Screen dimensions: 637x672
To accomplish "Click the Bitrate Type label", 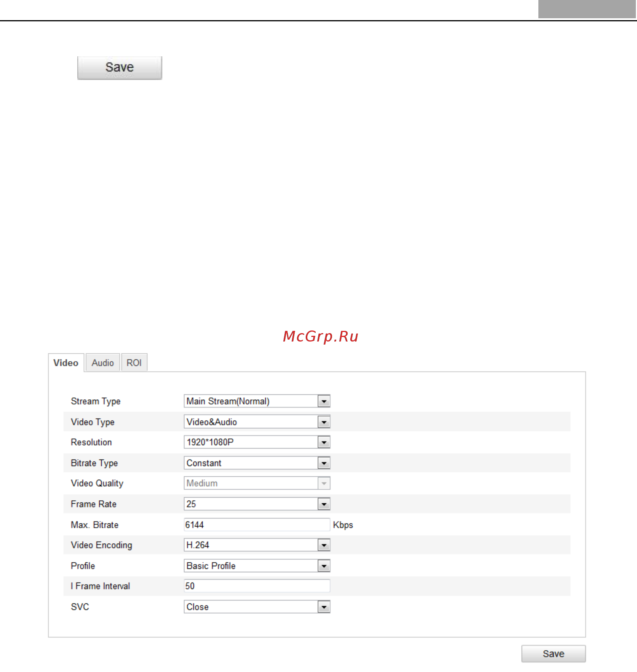I will click(x=94, y=463).
